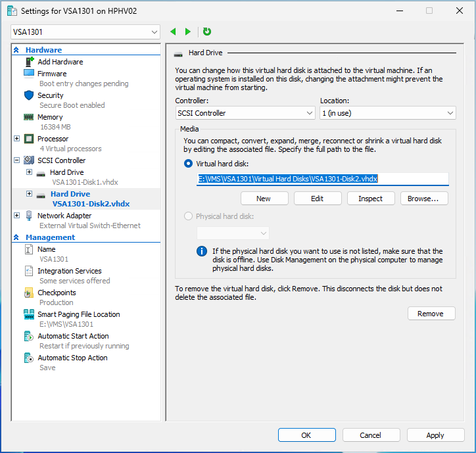Collapse the Hardware section header

click(16, 50)
